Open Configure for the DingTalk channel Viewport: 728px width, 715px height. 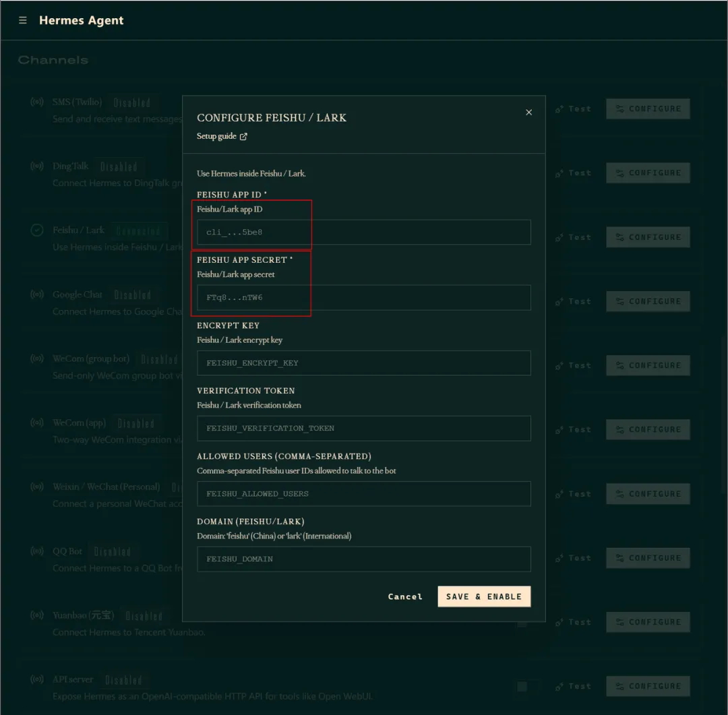pyautogui.click(x=648, y=173)
